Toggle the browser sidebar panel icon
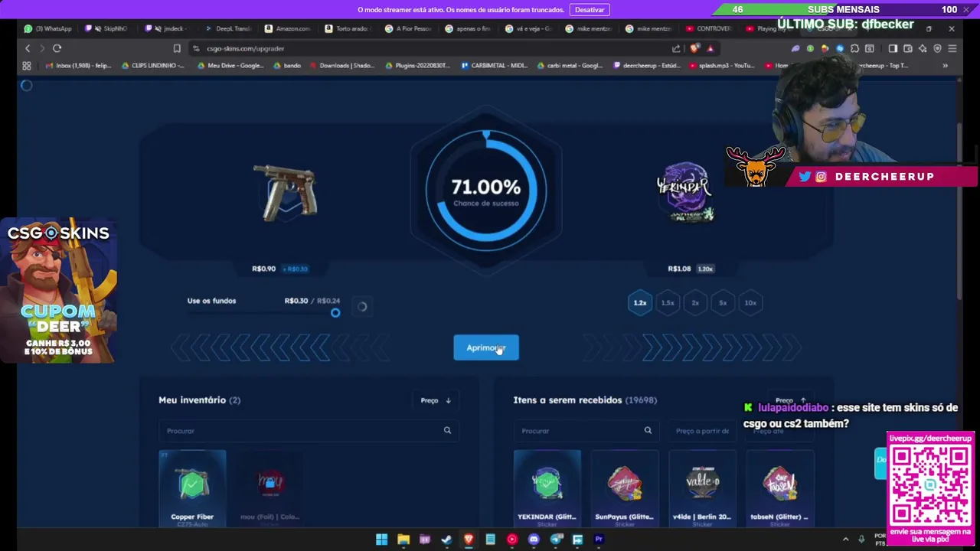Image resolution: width=980 pixels, height=551 pixels. point(893,48)
